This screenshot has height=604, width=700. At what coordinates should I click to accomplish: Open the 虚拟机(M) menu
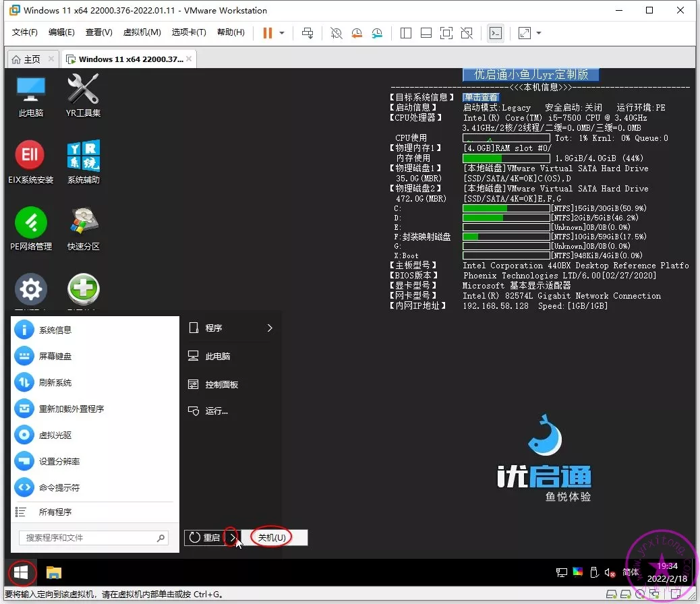tap(142, 32)
